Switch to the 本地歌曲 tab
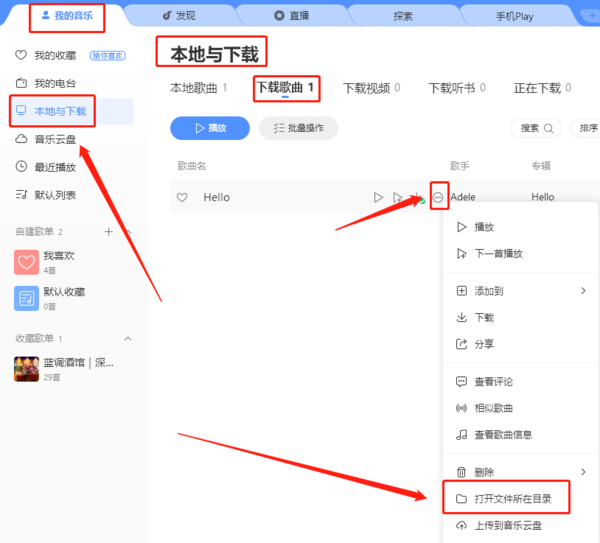The width and height of the screenshot is (600, 543). (x=198, y=88)
